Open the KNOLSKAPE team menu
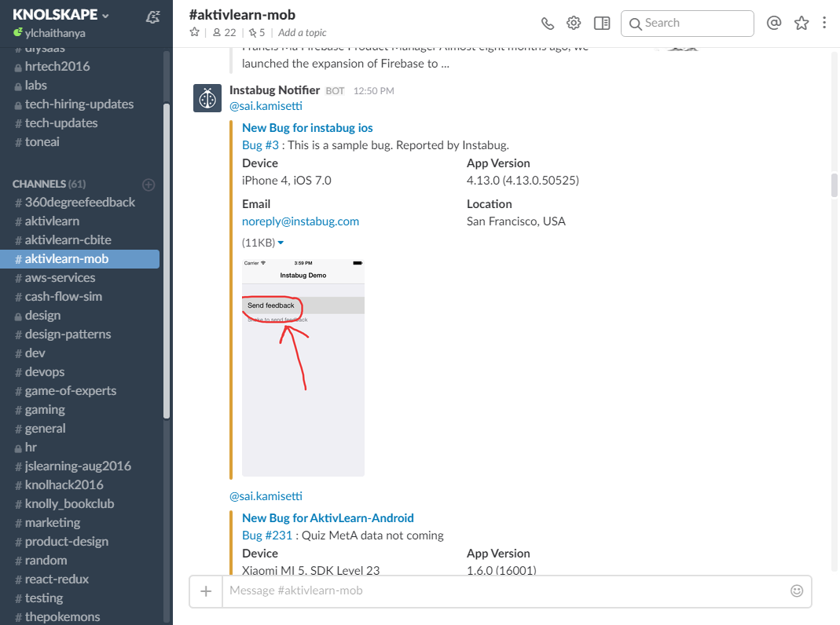The image size is (840, 625). [x=61, y=15]
